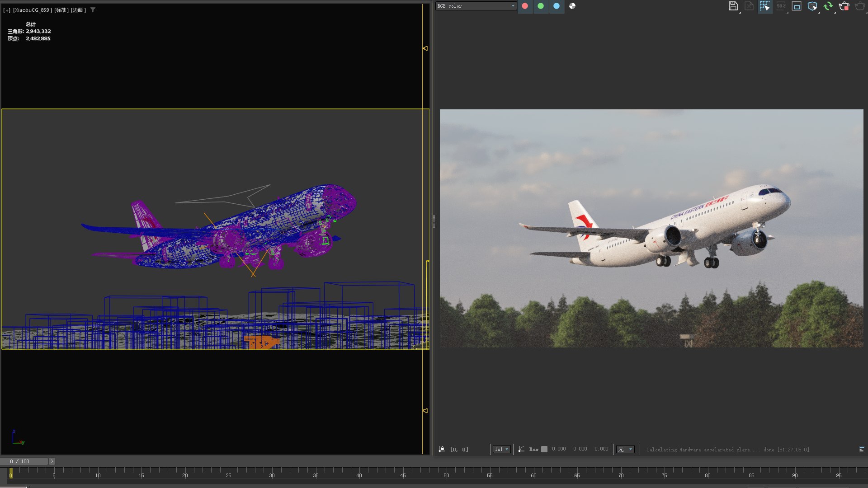
Task: Toggle the green channel display
Action: click(x=541, y=6)
